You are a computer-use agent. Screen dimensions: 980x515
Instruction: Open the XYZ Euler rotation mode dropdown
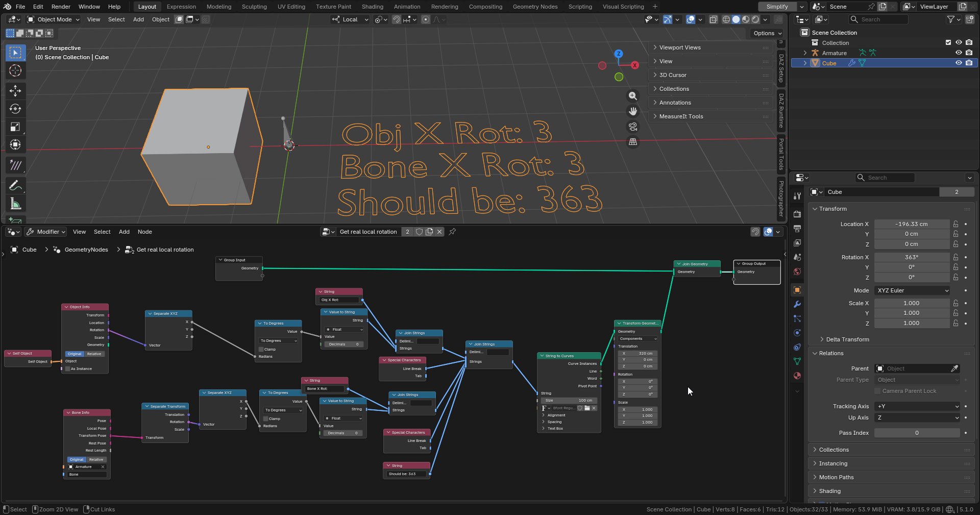[913, 290]
